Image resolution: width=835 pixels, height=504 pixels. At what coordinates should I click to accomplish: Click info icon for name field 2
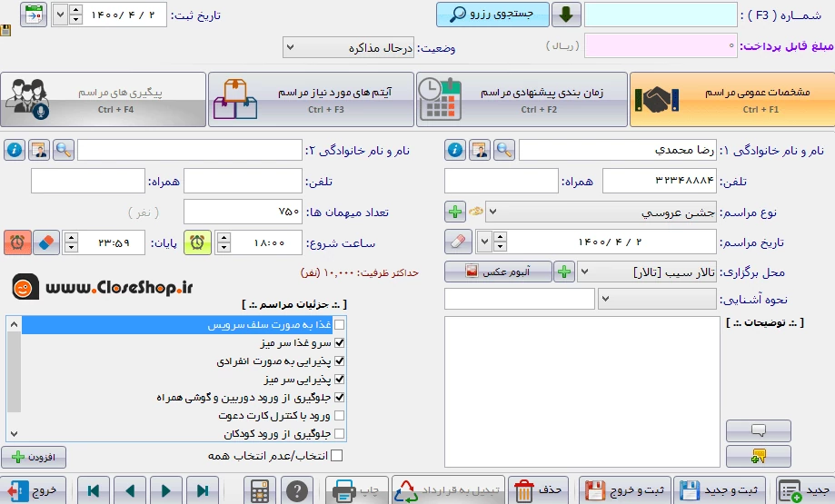tap(15, 150)
